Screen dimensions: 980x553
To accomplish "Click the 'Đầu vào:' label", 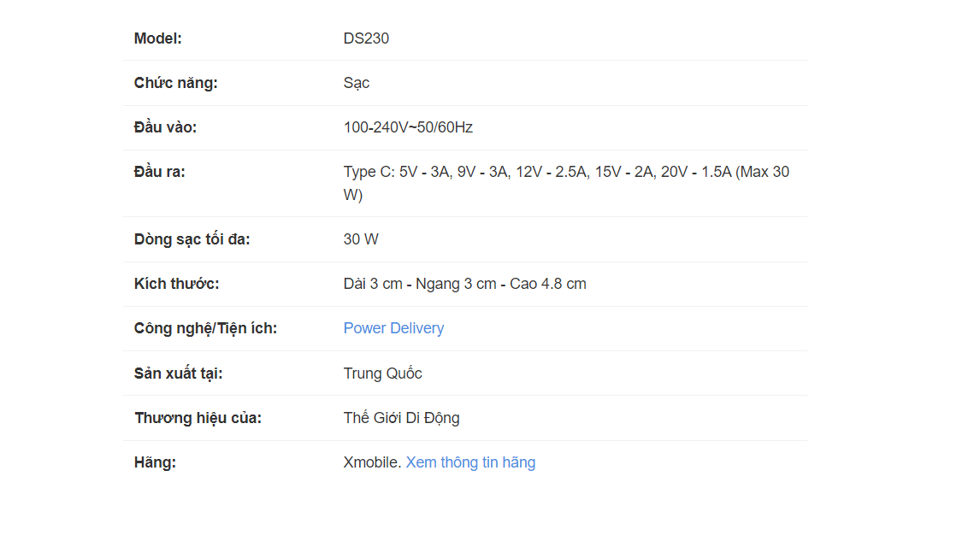I will (165, 127).
